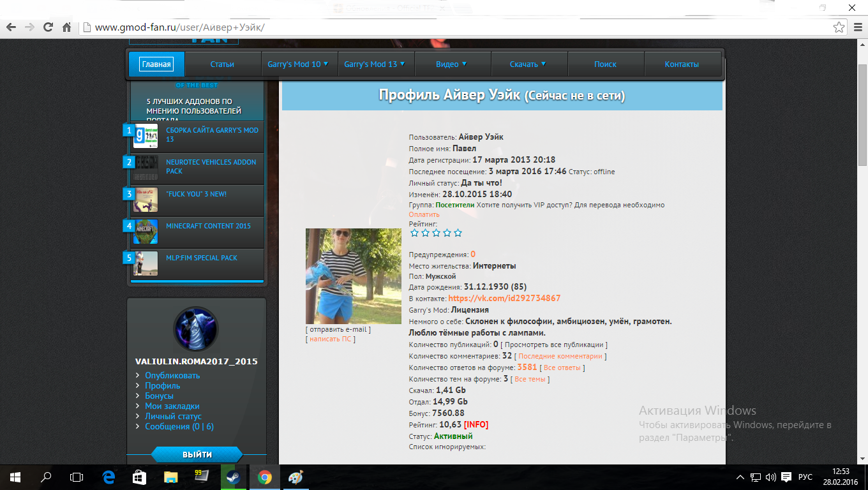This screenshot has height=490, width=868.
Task: Click the ВЫЙТИ logout button
Action: point(197,454)
